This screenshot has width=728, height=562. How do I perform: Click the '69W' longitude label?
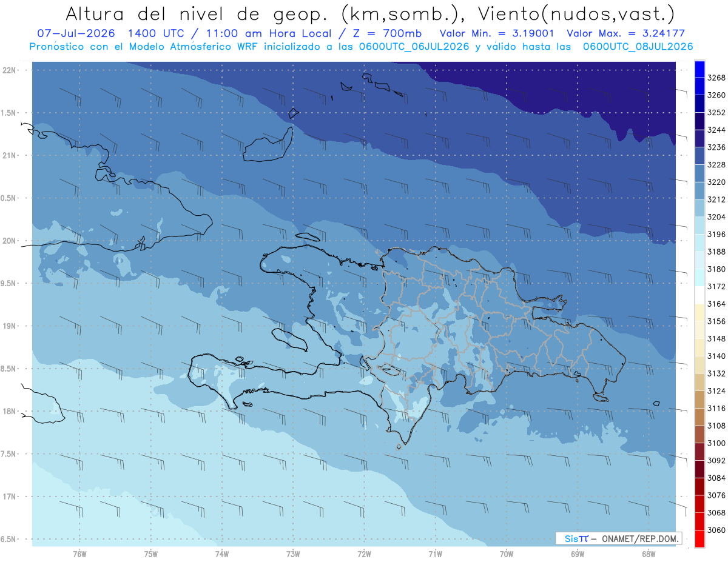coord(578,554)
